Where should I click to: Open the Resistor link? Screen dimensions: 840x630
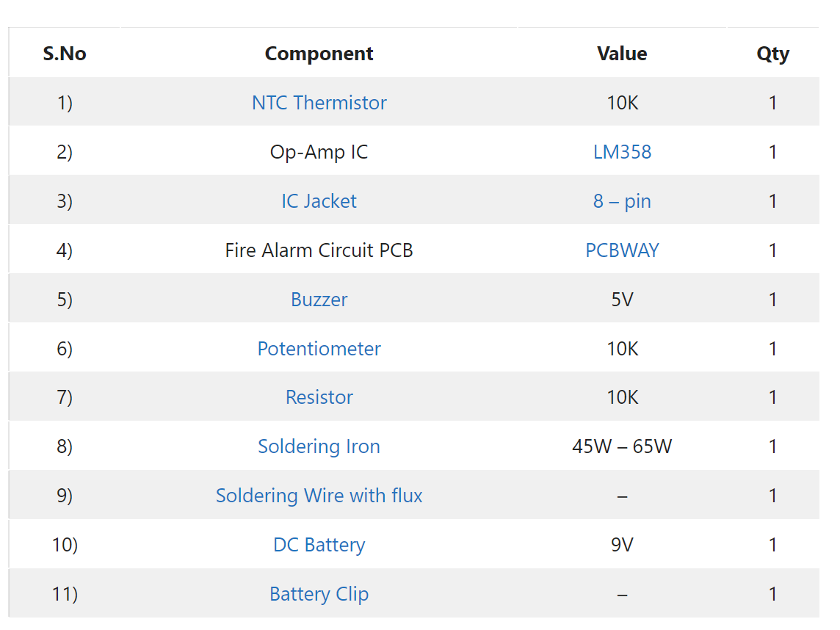coord(319,397)
